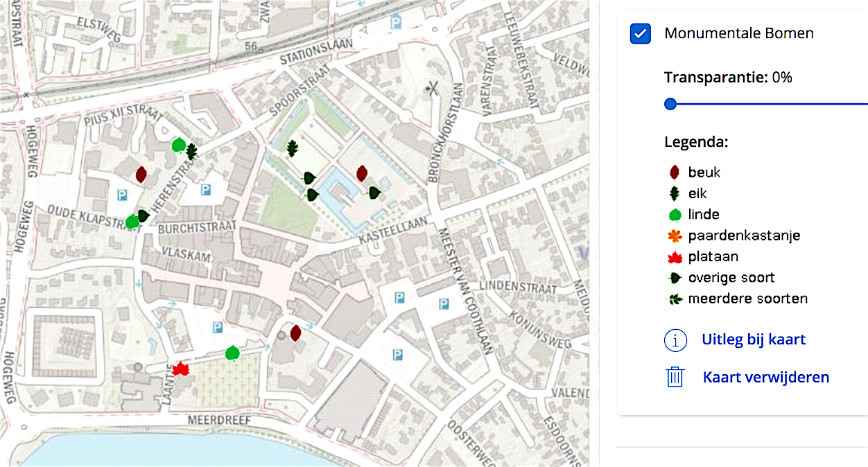Click the green linde marker below Pius XII Straat
868x467 pixels.
178,146
